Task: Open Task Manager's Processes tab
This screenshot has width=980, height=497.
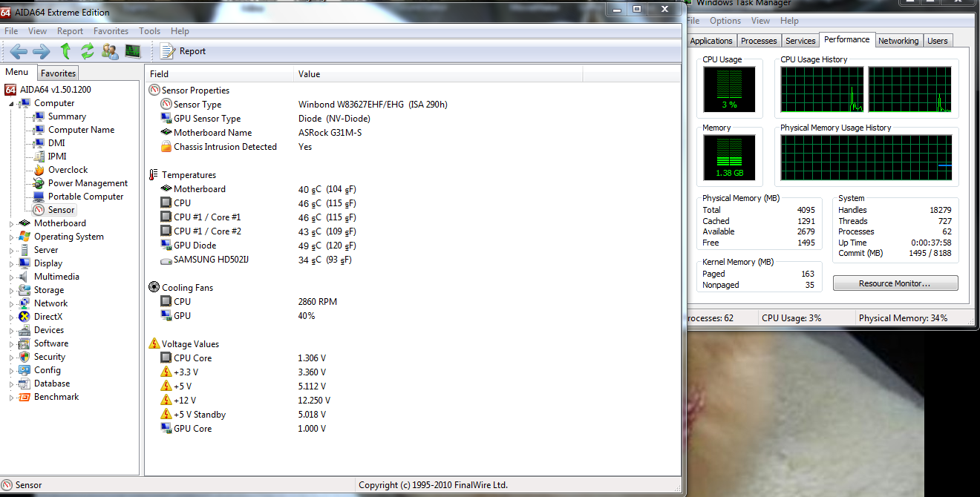Action: point(759,41)
